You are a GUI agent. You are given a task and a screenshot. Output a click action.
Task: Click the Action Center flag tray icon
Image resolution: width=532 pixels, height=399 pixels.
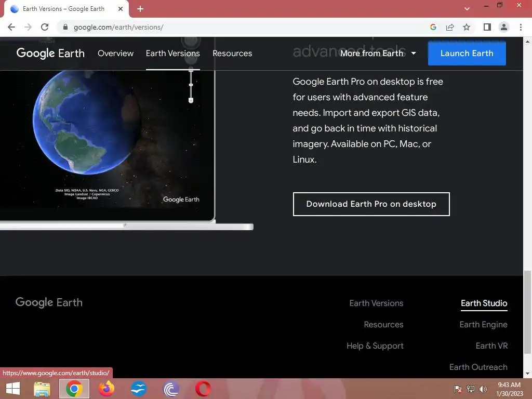458,389
